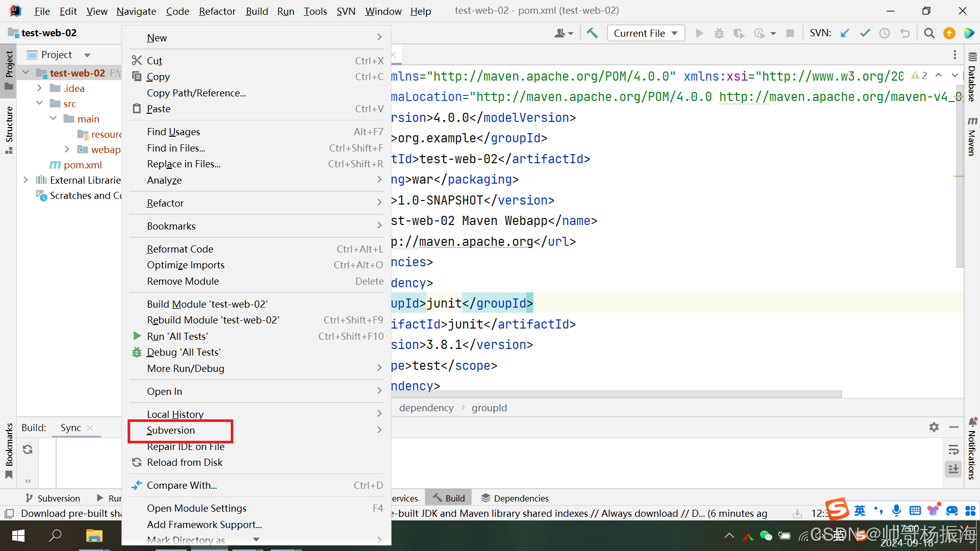This screenshot has width=980, height=551.
Task: Open Windows File Explorer from taskbar
Action: tap(94, 536)
